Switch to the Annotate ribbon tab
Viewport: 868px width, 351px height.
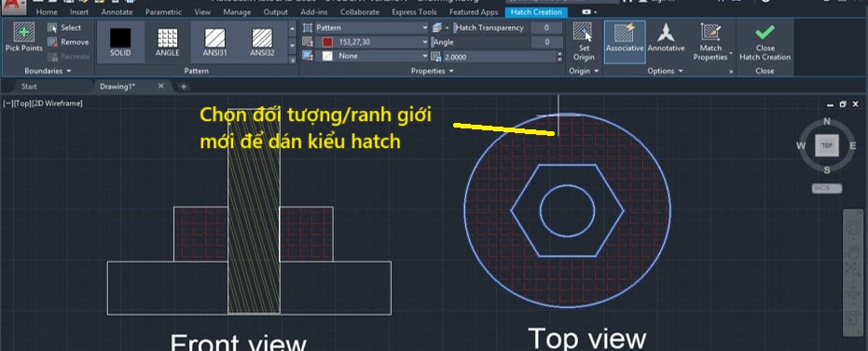click(117, 11)
